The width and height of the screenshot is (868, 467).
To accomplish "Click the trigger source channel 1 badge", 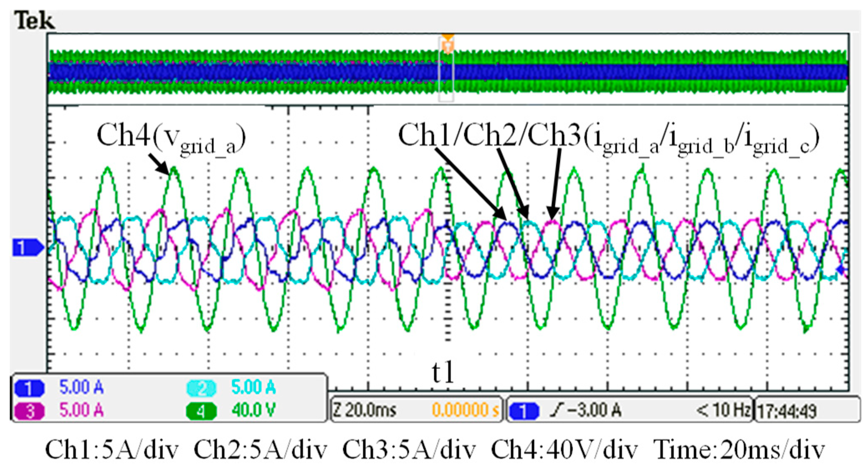I will tap(524, 411).
